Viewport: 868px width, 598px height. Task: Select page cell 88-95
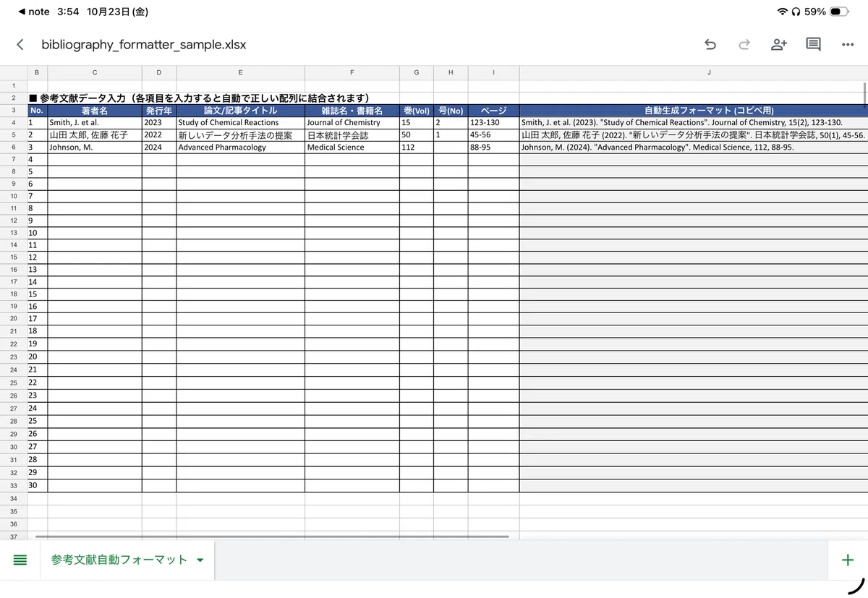coord(493,147)
